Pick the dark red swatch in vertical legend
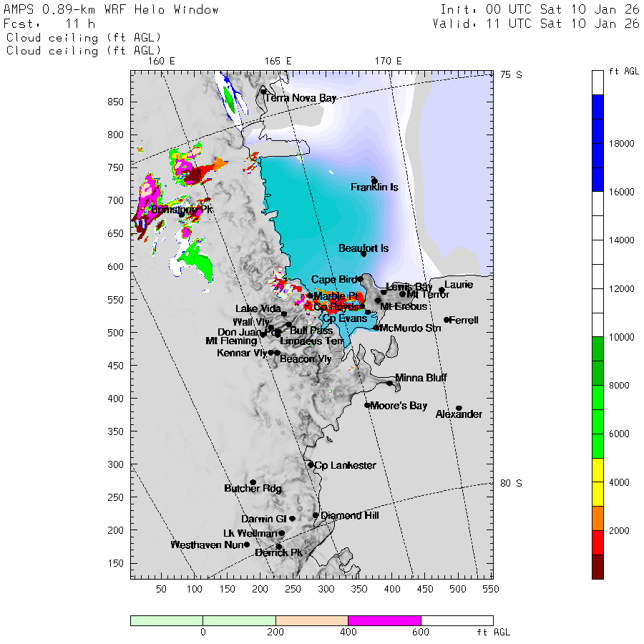 pos(597,567)
